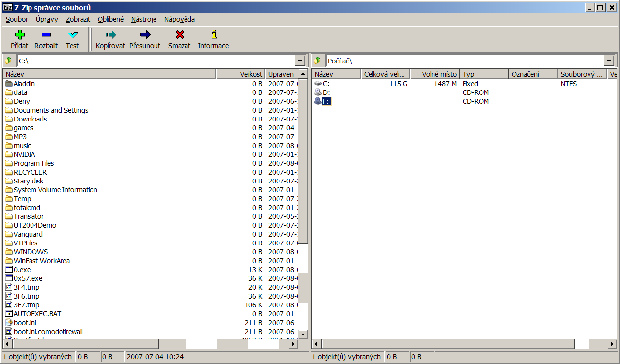Select the 3F7.tmp file name
Image resolution: width=620 pixels, height=364 pixels.
pos(27,305)
